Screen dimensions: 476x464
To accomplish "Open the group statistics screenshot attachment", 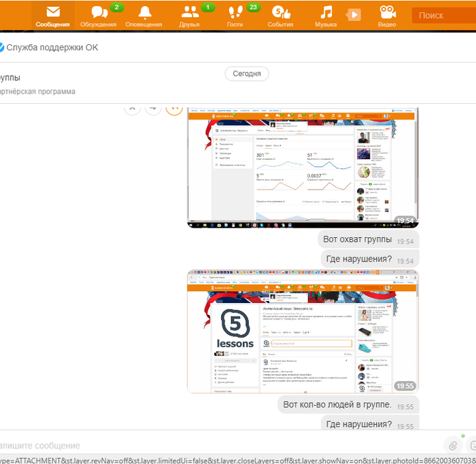I will (x=303, y=166).
